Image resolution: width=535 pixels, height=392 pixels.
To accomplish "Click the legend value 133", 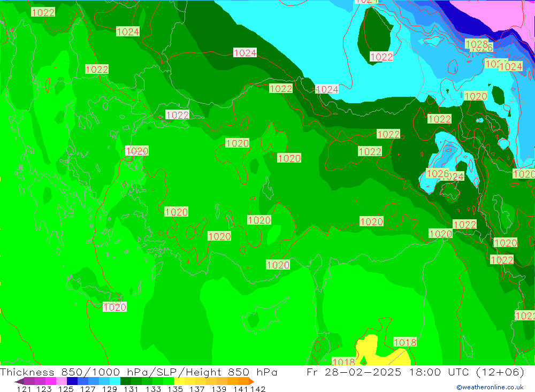I will point(153,389).
